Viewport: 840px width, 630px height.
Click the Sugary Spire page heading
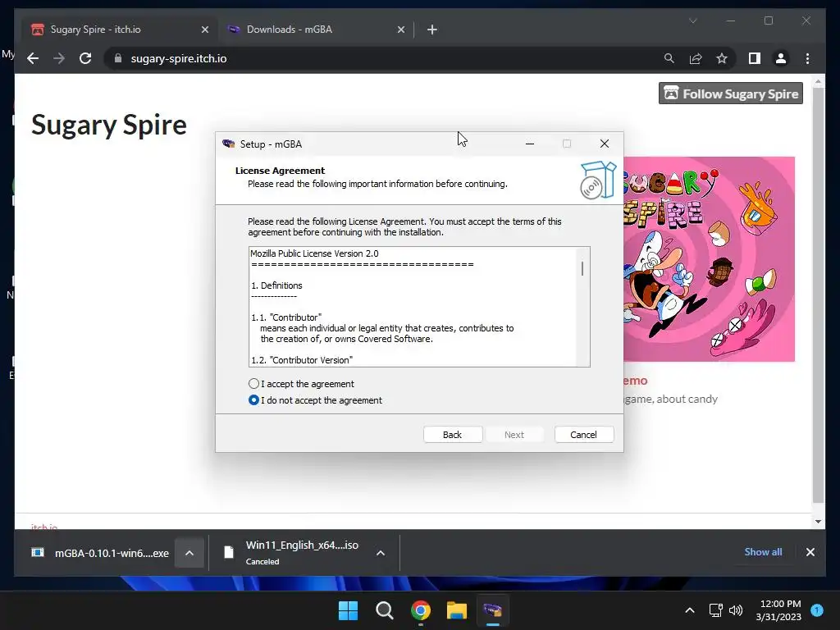point(109,126)
